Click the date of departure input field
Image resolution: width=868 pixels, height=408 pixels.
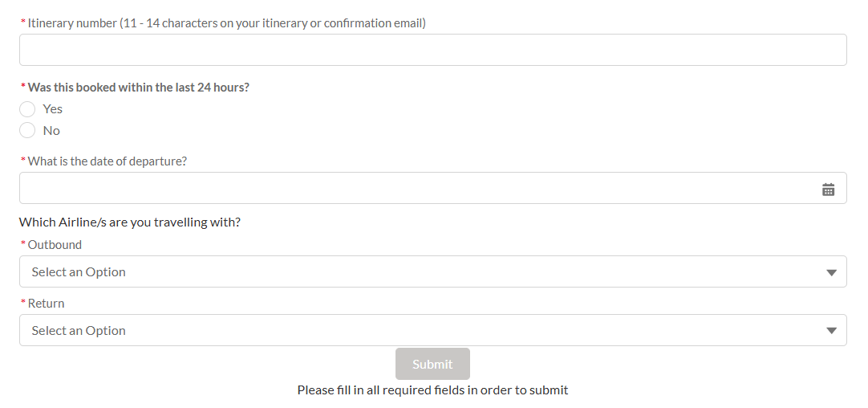433,188
